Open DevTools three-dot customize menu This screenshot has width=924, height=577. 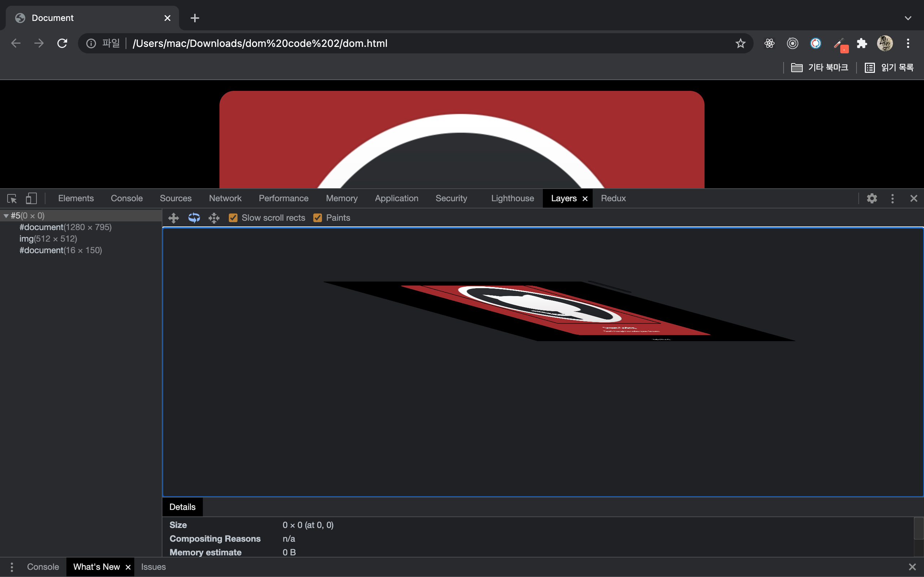892,198
